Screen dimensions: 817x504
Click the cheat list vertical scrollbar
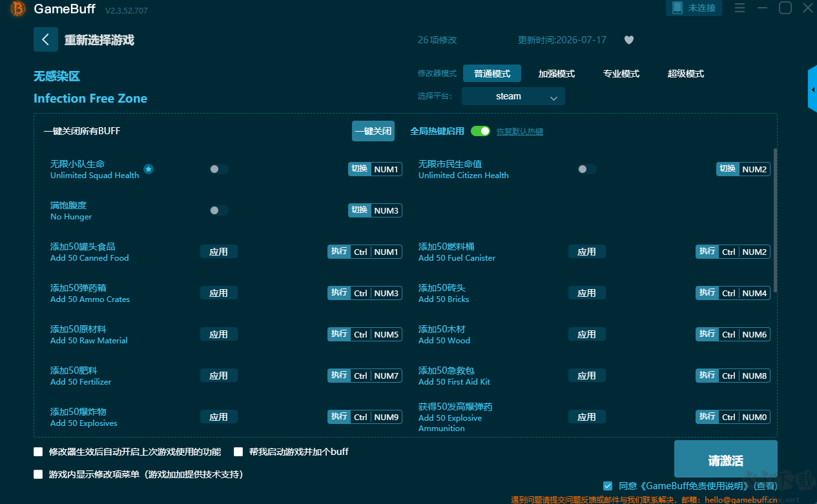pyautogui.click(x=775, y=221)
